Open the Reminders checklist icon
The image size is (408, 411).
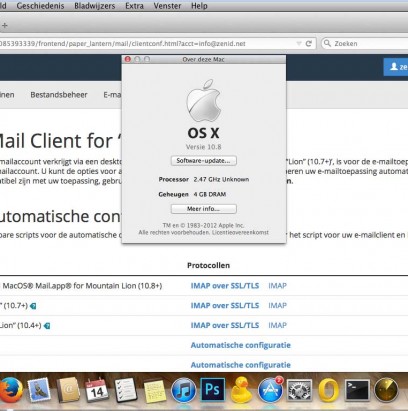coord(125,390)
